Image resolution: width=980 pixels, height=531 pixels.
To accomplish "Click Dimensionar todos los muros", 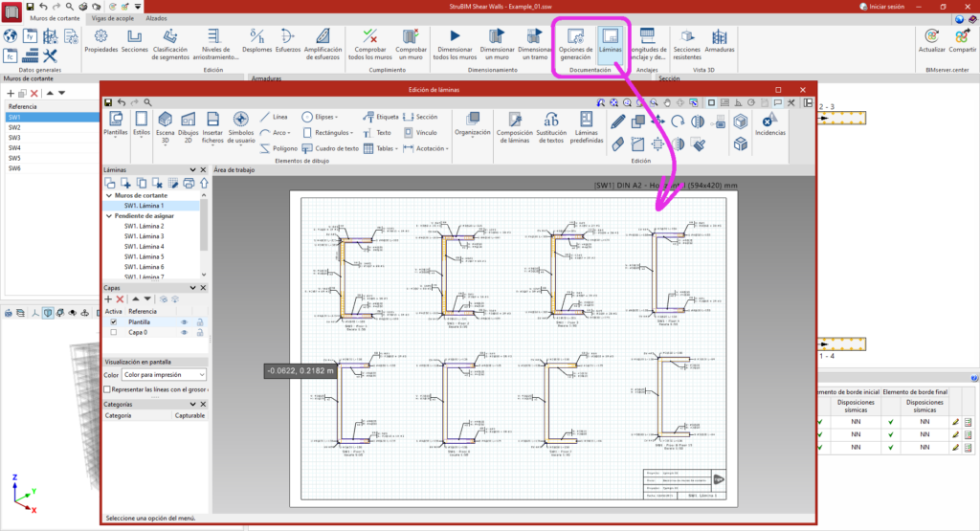I will point(455,44).
